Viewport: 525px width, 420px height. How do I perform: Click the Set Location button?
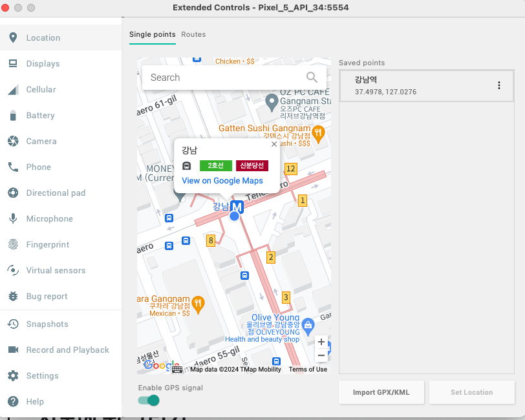click(x=472, y=392)
